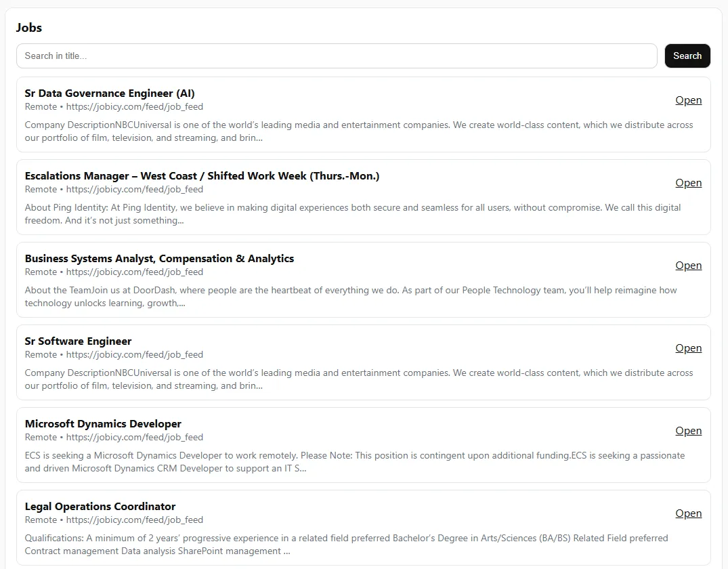This screenshot has width=728, height=569.
Task: Open the Microsoft Dynamics Developer job
Action: pyautogui.click(x=688, y=430)
